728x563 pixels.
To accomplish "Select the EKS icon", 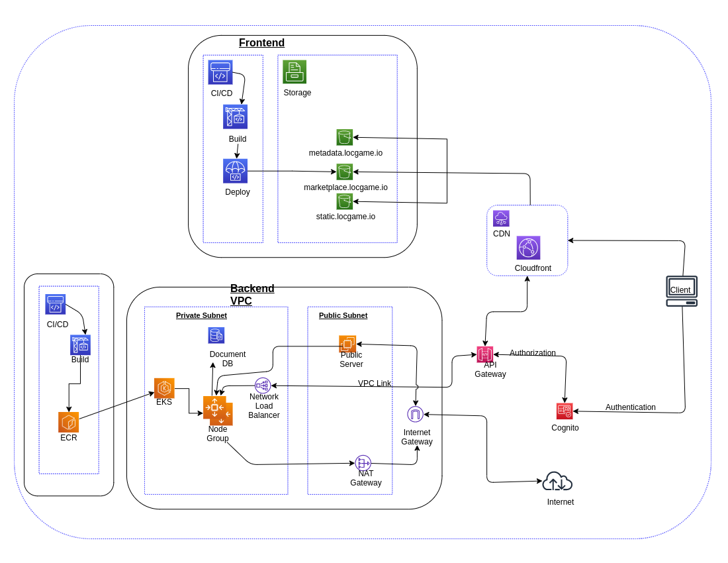I will tap(163, 388).
